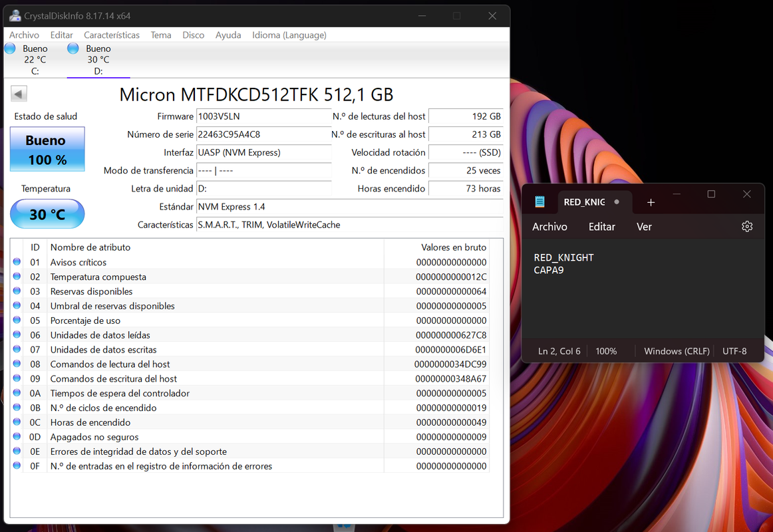Click Windows (CRLF) line ending indicator
Image resolution: width=773 pixels, height=532 pixels.
click(x=677, y=351)
